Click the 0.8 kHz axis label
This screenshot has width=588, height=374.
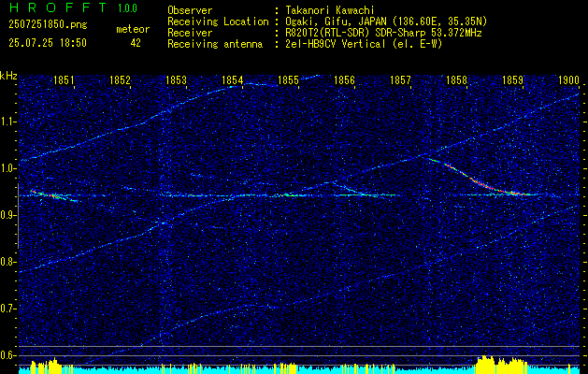(7, 262)
